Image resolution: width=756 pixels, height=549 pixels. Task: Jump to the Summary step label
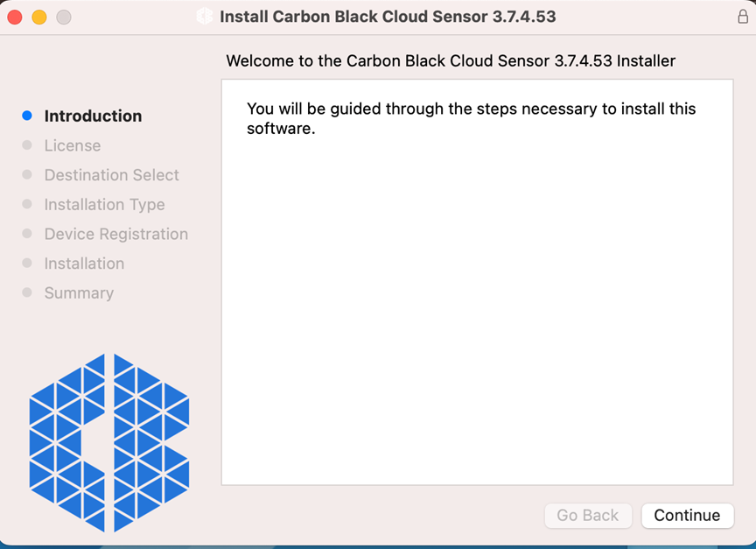[x=79, y=292]
